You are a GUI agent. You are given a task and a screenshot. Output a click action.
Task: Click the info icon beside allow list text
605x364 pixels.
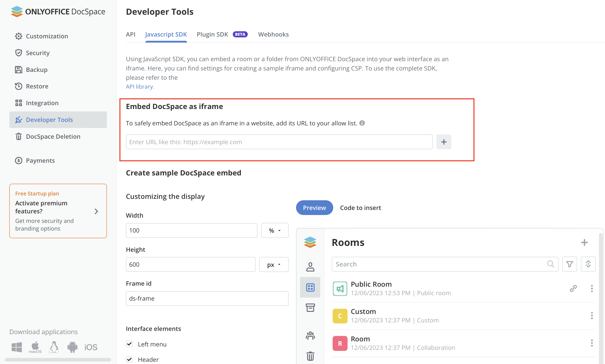(x=362, y=123)
